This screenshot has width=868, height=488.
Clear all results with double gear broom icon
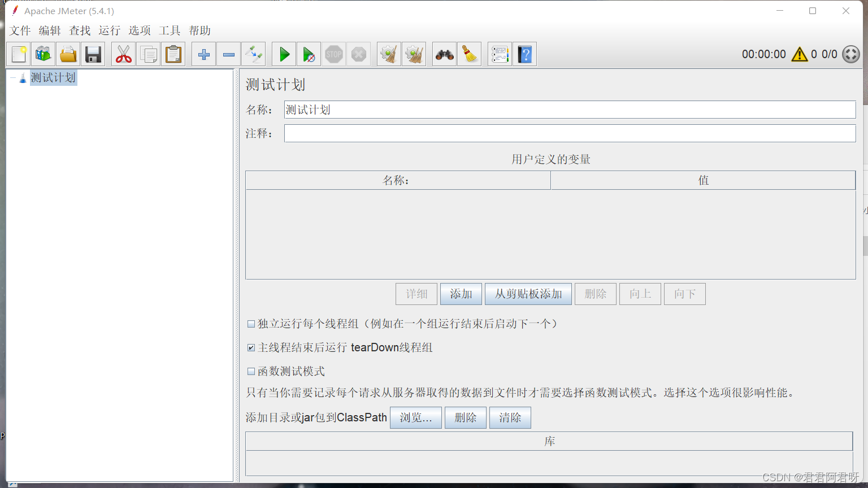click(414, 54)
